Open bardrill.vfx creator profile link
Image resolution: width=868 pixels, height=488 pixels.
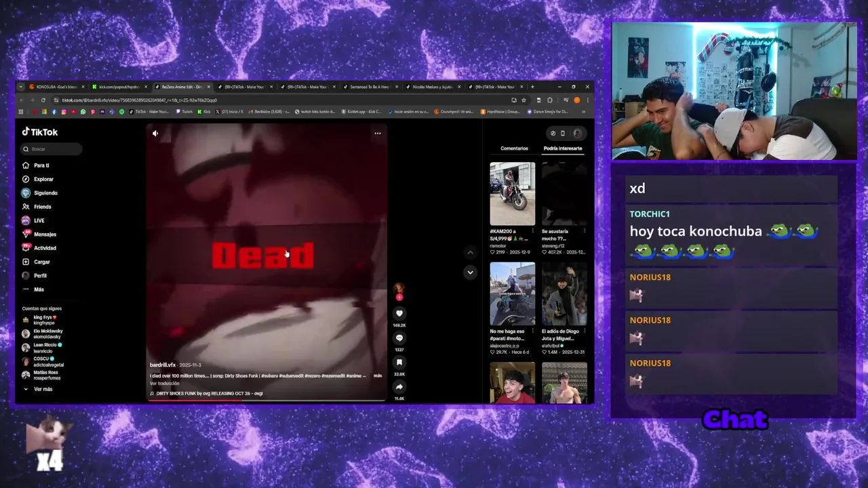coord(163,365)
